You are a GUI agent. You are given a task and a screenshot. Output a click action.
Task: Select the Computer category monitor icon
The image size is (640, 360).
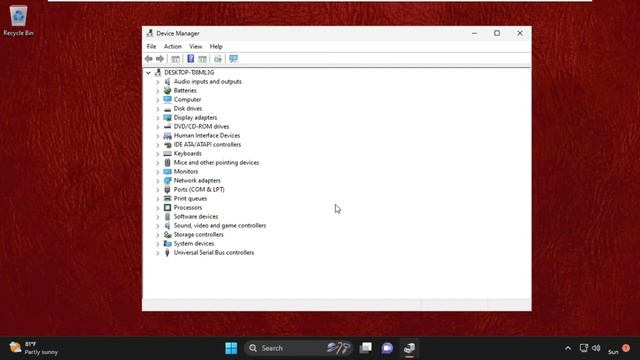pos(167,100)
